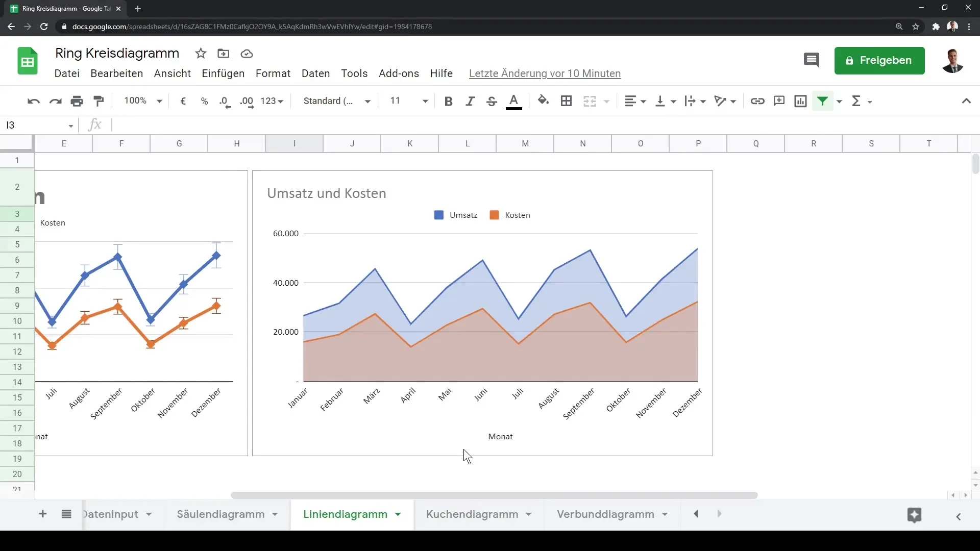Open text rotation dropdown
This screenshot has height=551, width=980.
(x=725, y=101)
